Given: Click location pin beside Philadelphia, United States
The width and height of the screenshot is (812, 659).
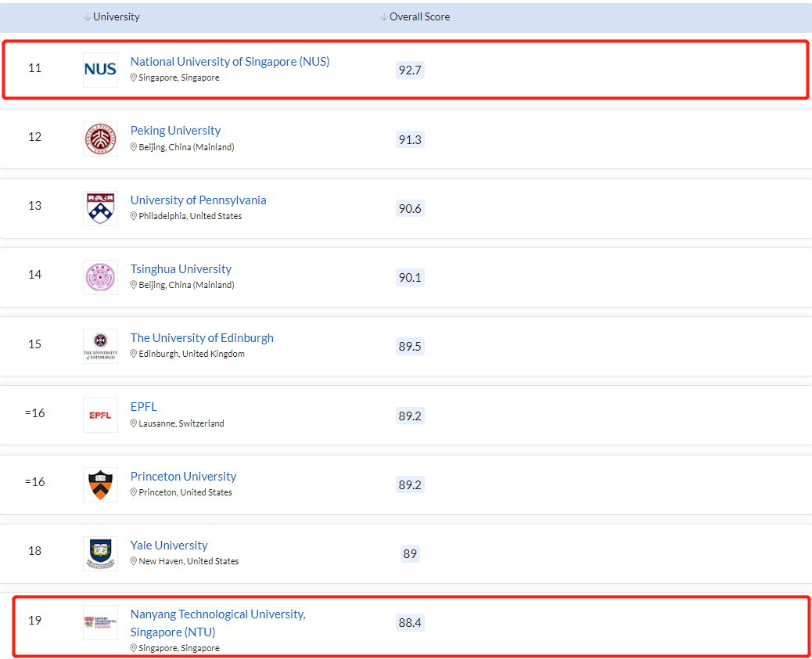Looking at the screenshot, I should click(x=133, y=215).
